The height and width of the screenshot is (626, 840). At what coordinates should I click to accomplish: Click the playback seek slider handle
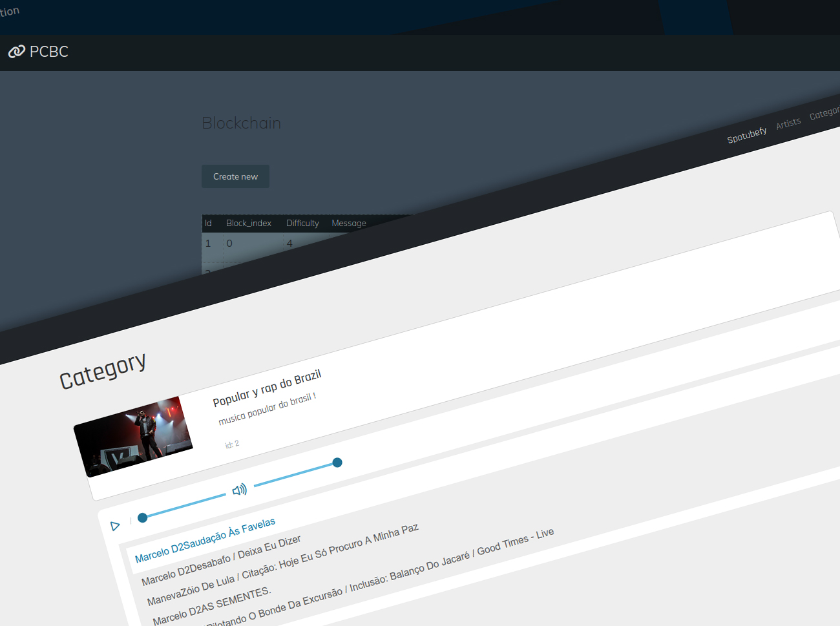point(142,517)
